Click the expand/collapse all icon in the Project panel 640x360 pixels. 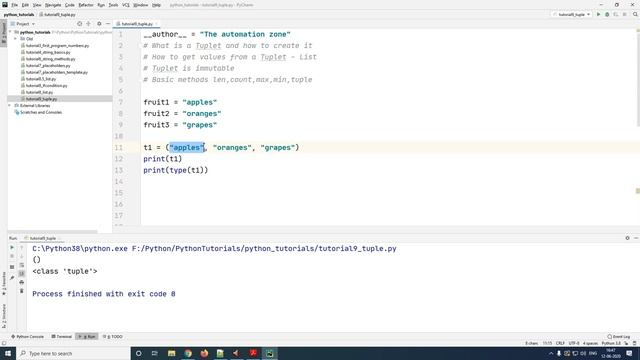pyautogui.click(x=89, y=24)
